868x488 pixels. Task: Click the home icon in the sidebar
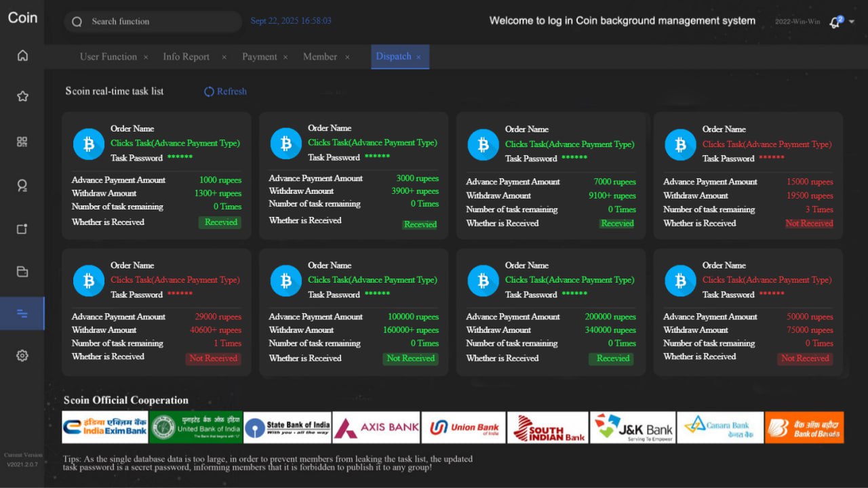point(22,56)
